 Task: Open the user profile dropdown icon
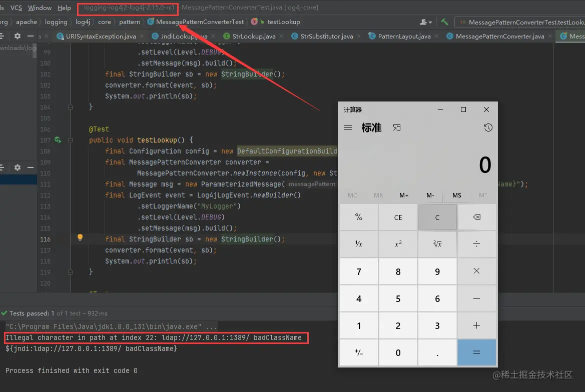point(426,22)
